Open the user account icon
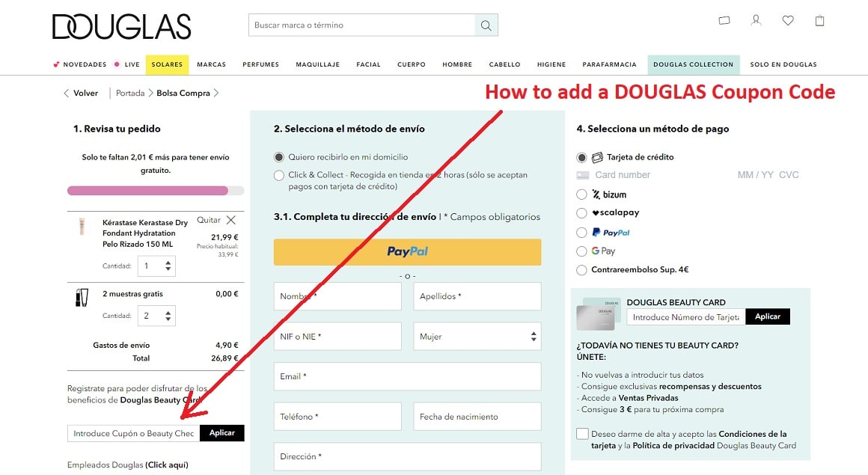The height and width of the screenshot is (475, 868). click(756, 20)
